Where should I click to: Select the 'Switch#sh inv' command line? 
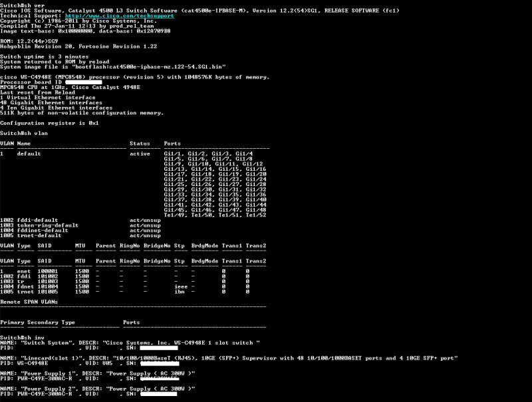tap(23, 338)
